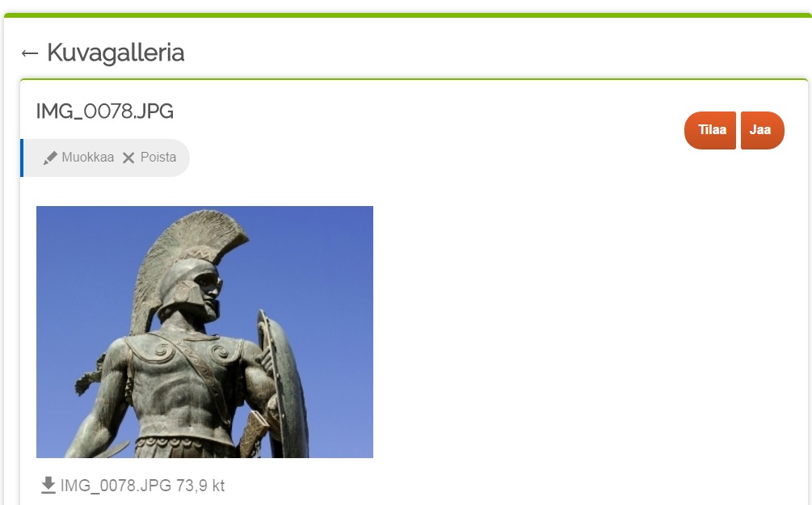Open the Kuvagalleria heading link
The image size is (812, 505).
click(x=116, y=53)
